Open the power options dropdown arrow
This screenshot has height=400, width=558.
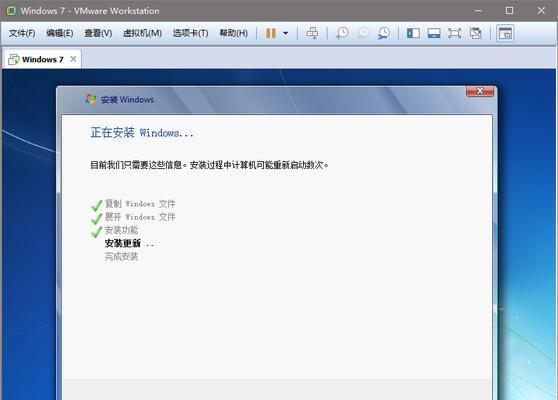[x=285, y=33]
